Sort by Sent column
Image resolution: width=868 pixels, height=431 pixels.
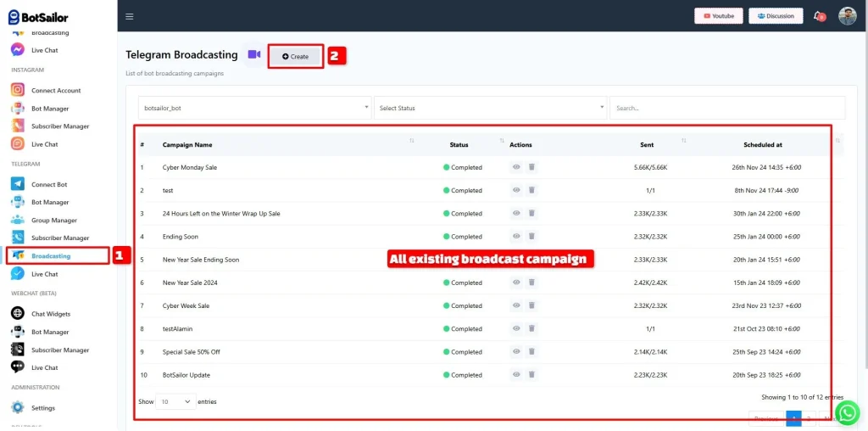point(684,141)
